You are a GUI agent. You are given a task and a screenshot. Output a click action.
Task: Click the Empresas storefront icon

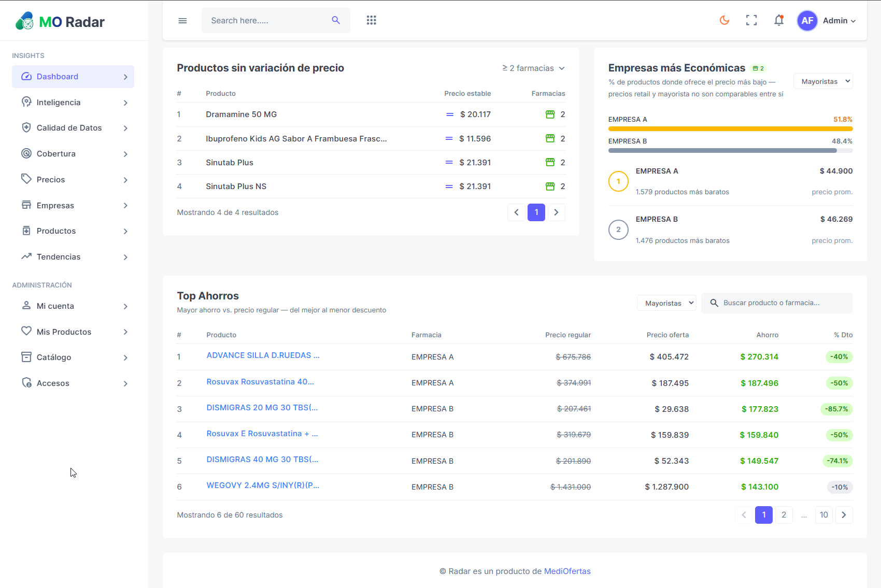[26, 205]
